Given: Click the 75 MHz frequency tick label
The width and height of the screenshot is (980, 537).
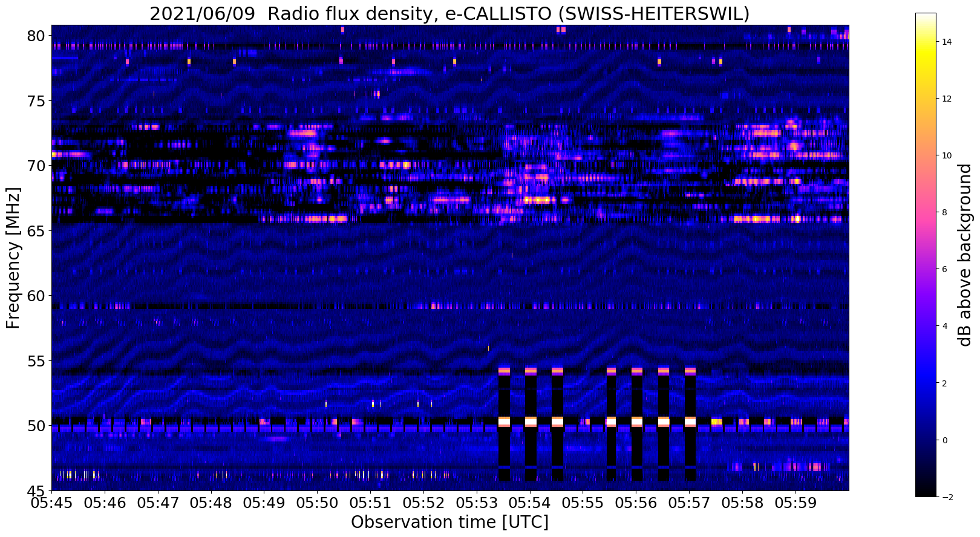Looking at the screenshot, I should [36, 101].
